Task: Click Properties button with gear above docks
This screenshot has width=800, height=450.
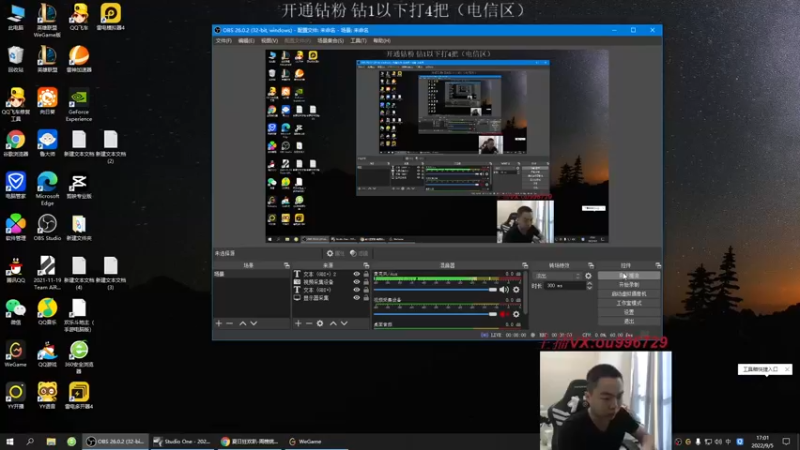Action: (336, 253)
